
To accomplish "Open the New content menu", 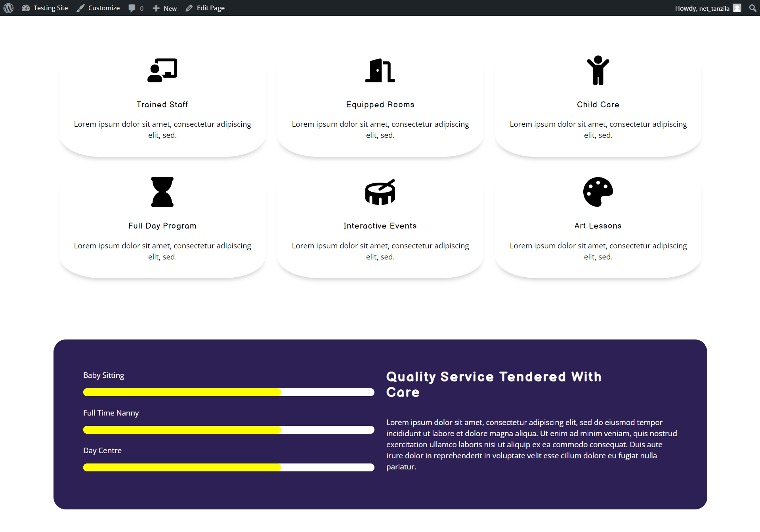I will tap(165, 8).
